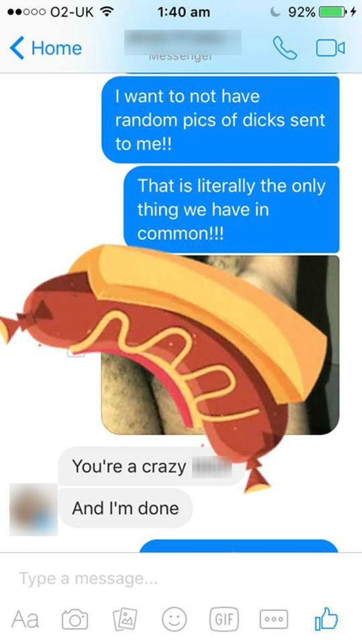Tap the Aa text keyboard icon

point(25,619)
